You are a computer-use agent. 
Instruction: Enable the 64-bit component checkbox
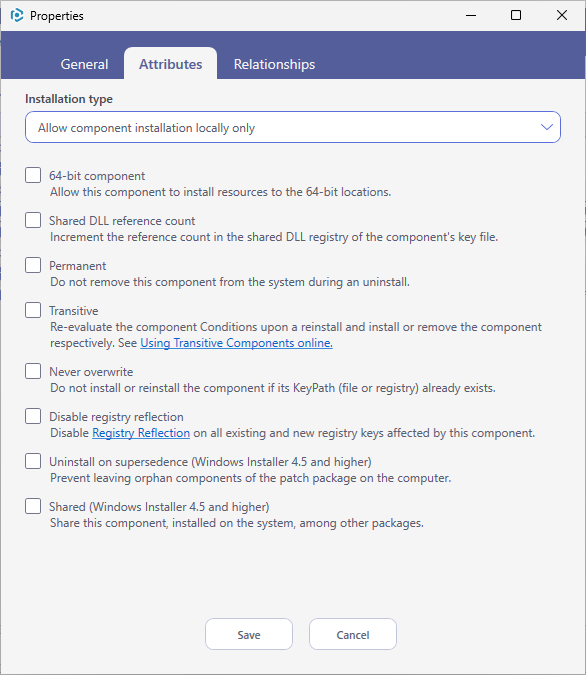point(33,175)
